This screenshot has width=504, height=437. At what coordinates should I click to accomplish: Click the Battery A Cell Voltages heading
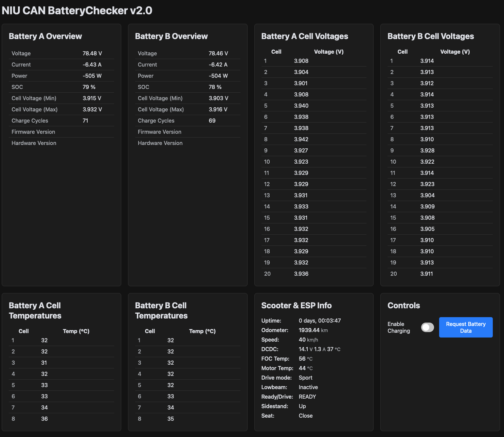tap(304, 36)
